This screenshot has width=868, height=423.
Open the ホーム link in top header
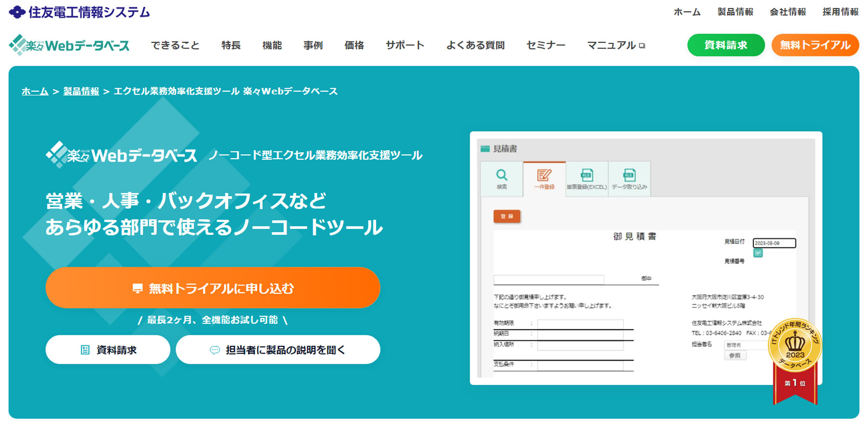coord(687,12)
